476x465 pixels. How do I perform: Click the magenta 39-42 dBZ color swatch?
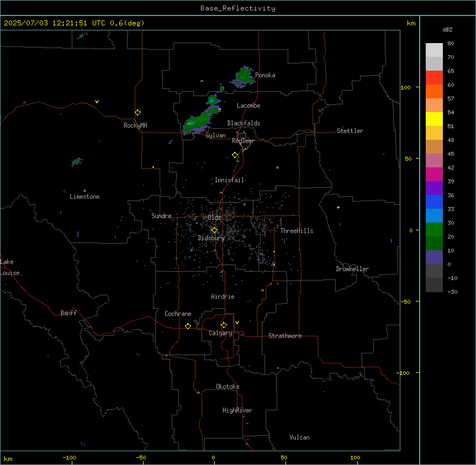(x=434, y=174)
